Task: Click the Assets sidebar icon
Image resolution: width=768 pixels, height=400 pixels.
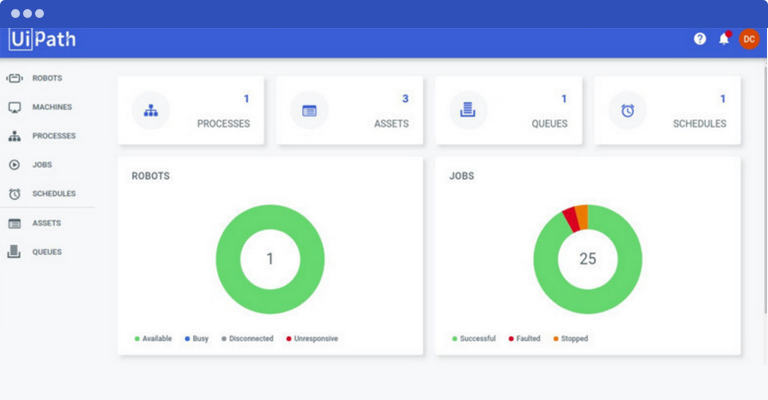Action: (x=15, y=223)
